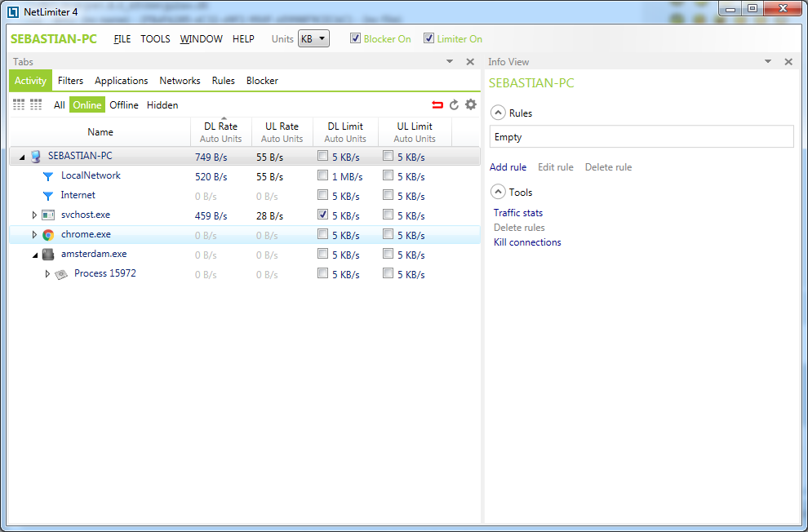Switch to the Blocker tab

tap(262, 81)
